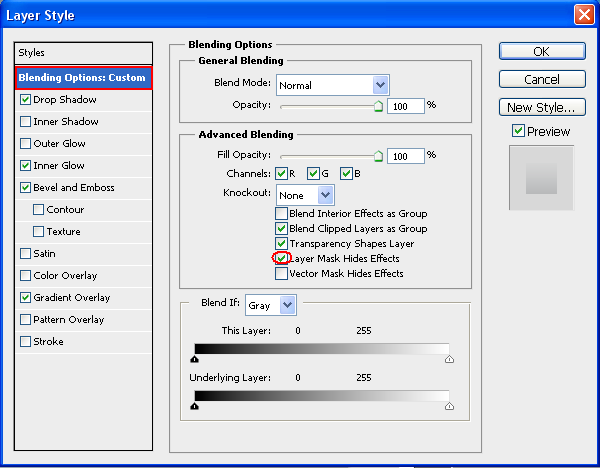Uncheck the Gradient Overlay box
600x468 pixels.
[25, 298]
